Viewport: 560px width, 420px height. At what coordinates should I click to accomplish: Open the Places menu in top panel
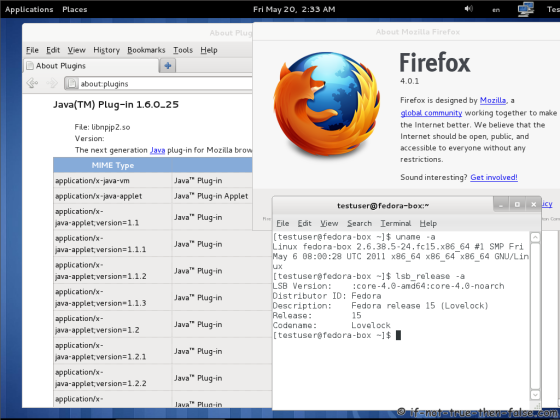pos(75,9)
